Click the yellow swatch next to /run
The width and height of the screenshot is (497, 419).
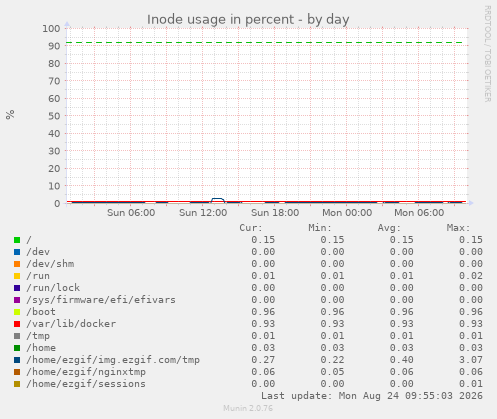17,276
